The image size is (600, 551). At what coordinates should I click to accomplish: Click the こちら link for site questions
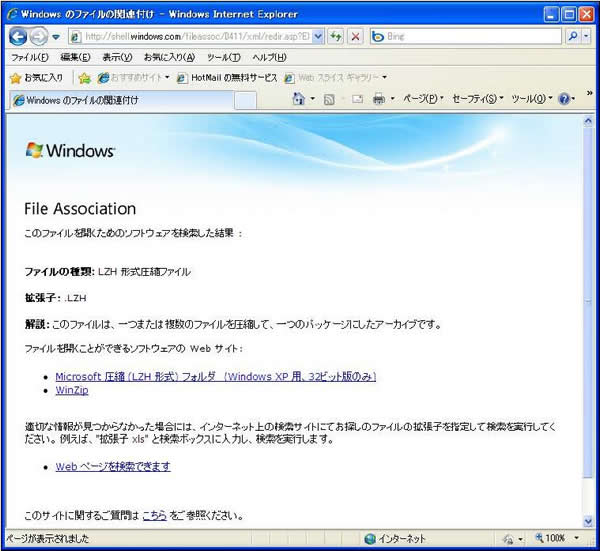click(155, 515)
